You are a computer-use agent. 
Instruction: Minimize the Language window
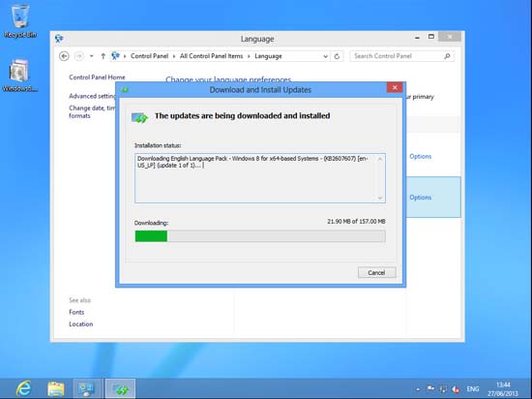[x=417, y=37]
